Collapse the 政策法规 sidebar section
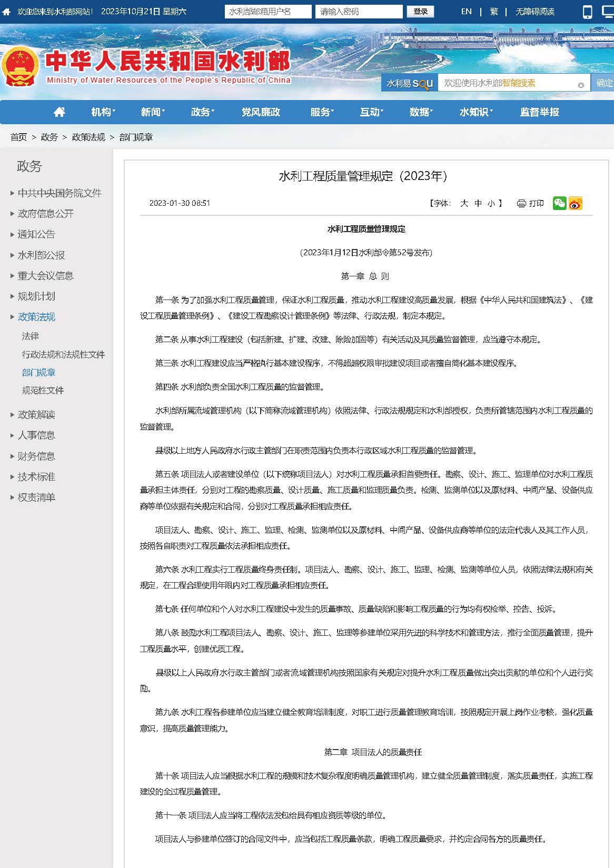614x868 pixels. 36,317
